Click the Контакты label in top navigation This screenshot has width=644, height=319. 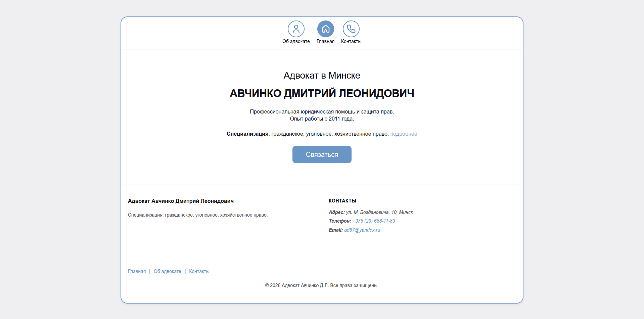click(x=351, y=41)
